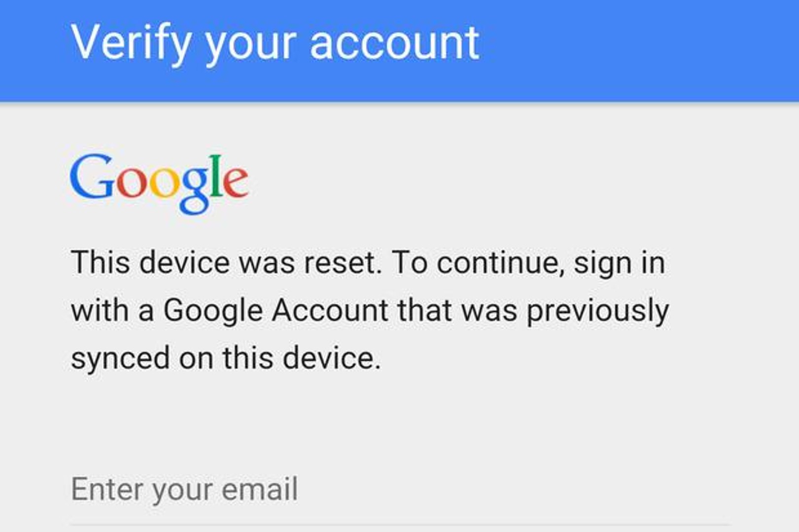Click the synced on this device line
This screenshot has width=799, height=532.
(x=226, y=358)
